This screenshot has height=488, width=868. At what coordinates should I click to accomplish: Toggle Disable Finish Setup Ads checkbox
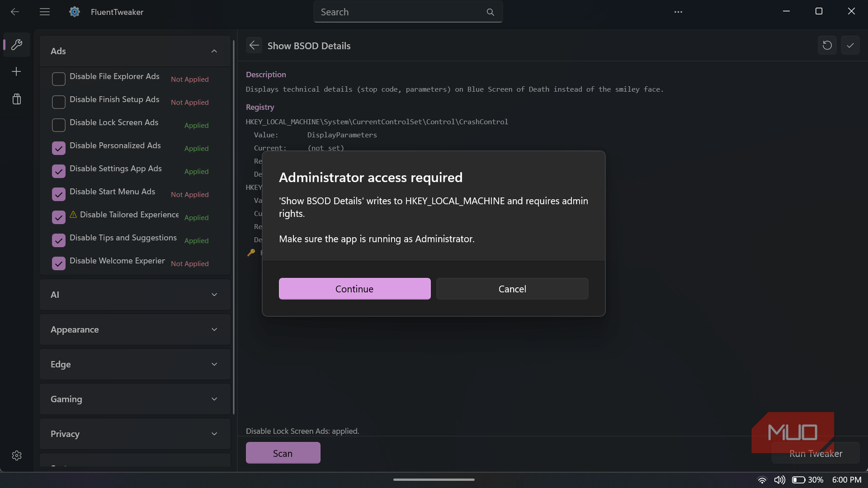coord(58,102)
